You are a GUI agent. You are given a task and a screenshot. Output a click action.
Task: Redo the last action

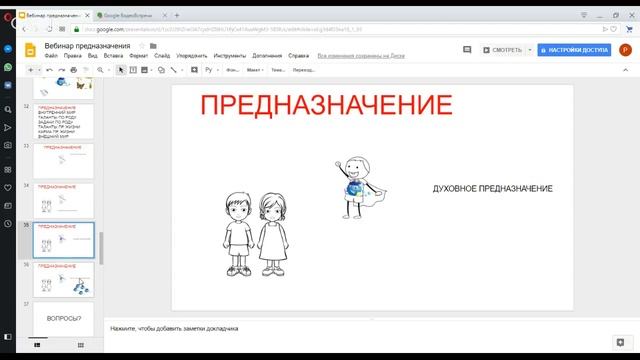(x=62, y=70)
